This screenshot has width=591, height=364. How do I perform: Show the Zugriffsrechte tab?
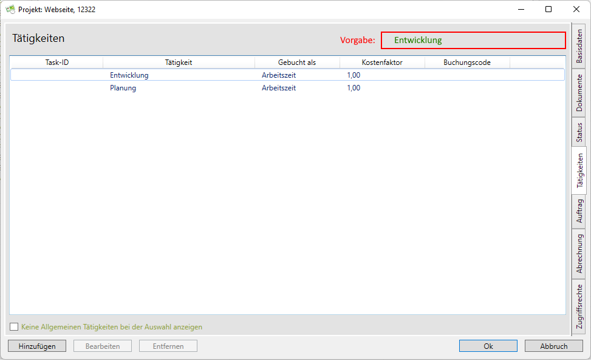[x=579, y=307]
